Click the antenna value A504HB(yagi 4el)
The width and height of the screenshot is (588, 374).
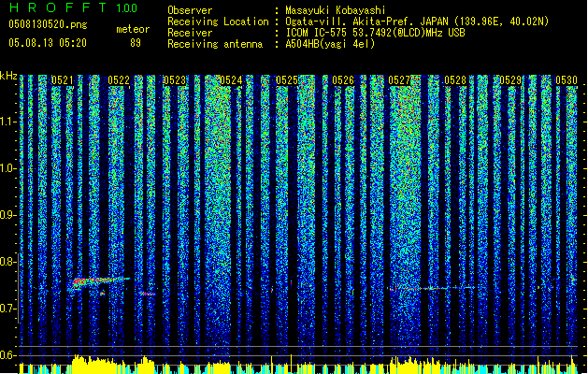pyautogui.click(x=330, y=44)
